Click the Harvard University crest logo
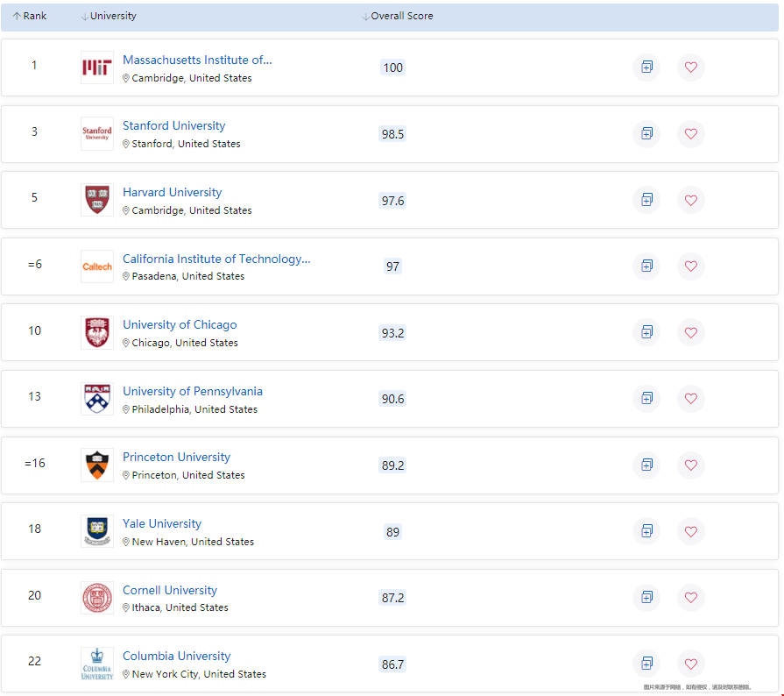Screen dimensions: 784x696 click(x=96, y=200)
